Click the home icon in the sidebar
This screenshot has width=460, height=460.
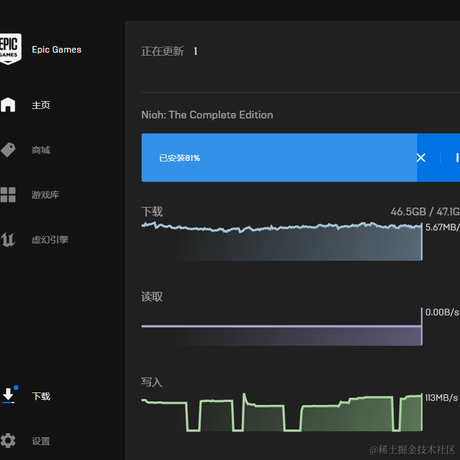pos(8,105)
